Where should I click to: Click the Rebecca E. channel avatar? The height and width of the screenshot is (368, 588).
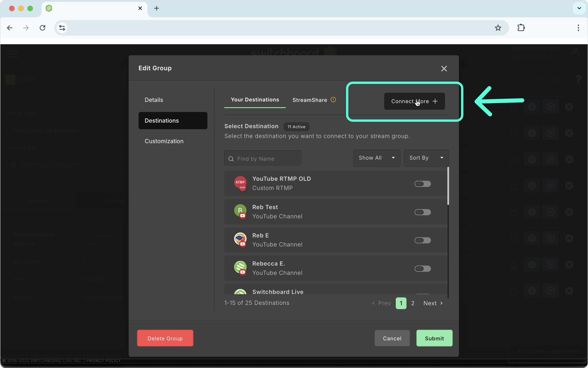pyautogui.click(x=240, y=268)
